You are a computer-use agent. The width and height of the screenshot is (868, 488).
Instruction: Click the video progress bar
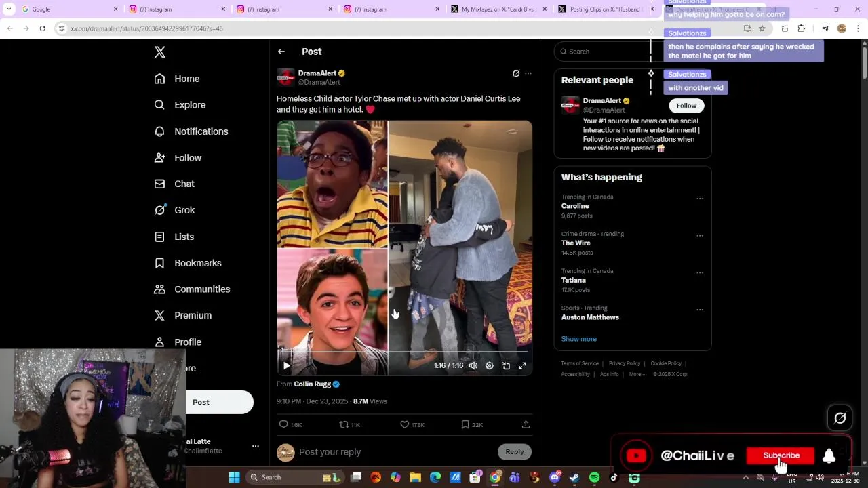pos(404,352)
